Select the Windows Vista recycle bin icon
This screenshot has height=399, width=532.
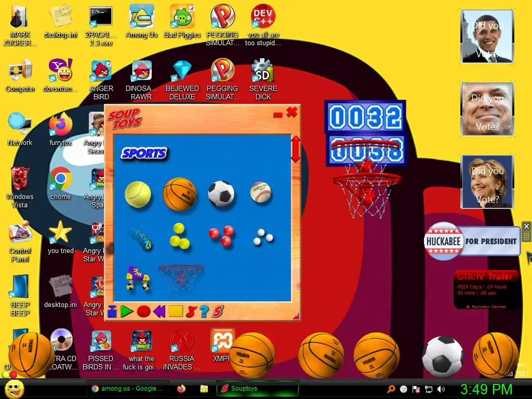(20, 188)
